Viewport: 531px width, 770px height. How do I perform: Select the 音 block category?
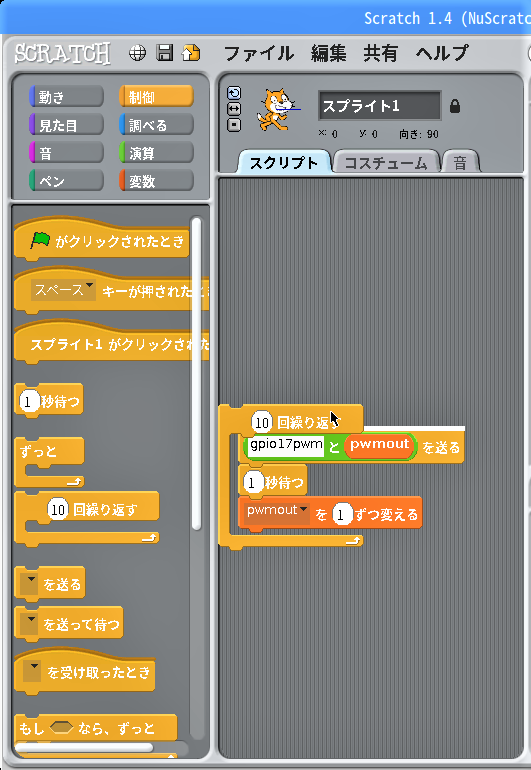(x=66, y=153)
